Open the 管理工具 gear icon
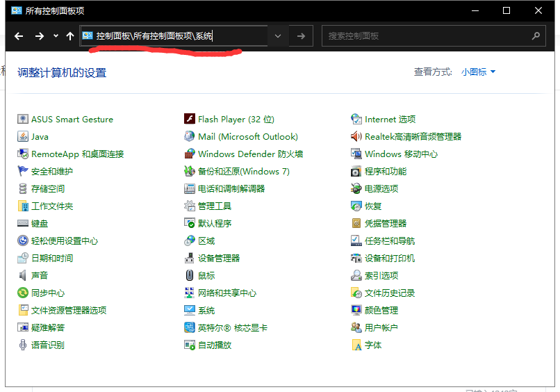This screenshot has height=392, width=560. (190, 206)
